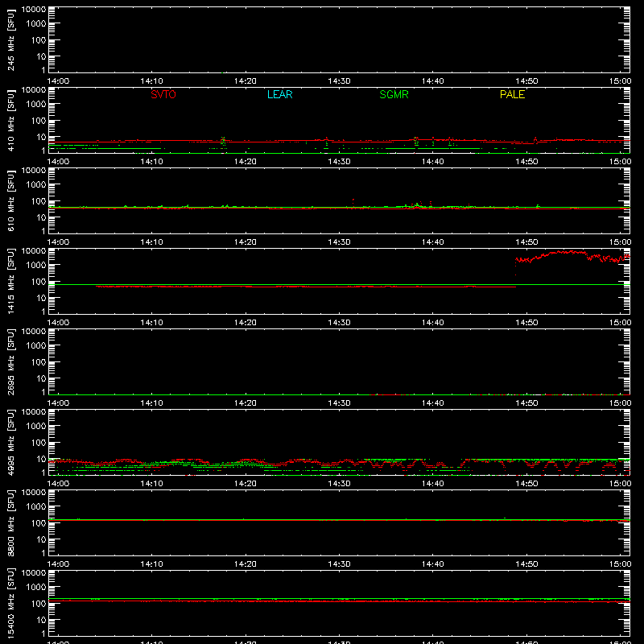644x644 pixels.
Task: Click the 100 tick of 8800 MHz panel
Action: (x=39, y=522)
